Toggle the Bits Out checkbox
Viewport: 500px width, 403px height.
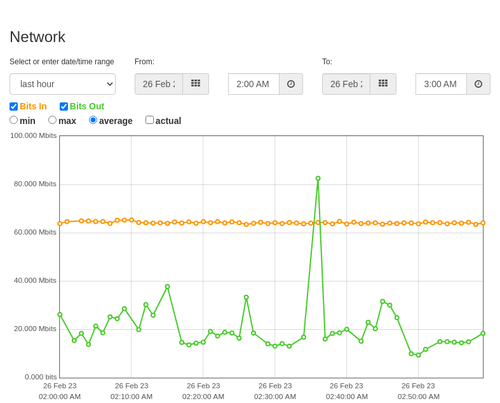[64, 106]
